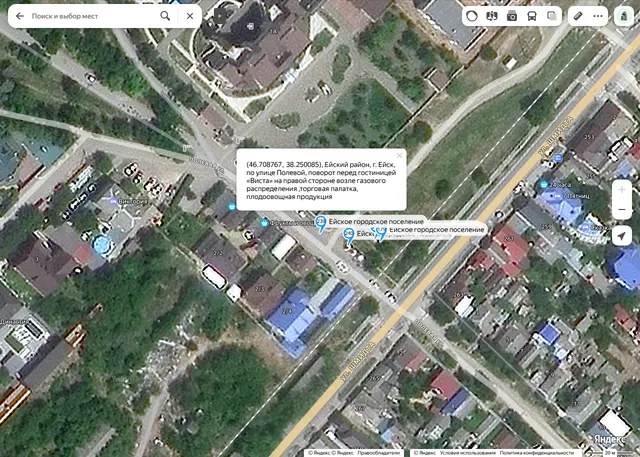This screenshot has width=640, height=457.
Task: Toggle the traffic circle icon in toolbar
Action: (472, 16)
